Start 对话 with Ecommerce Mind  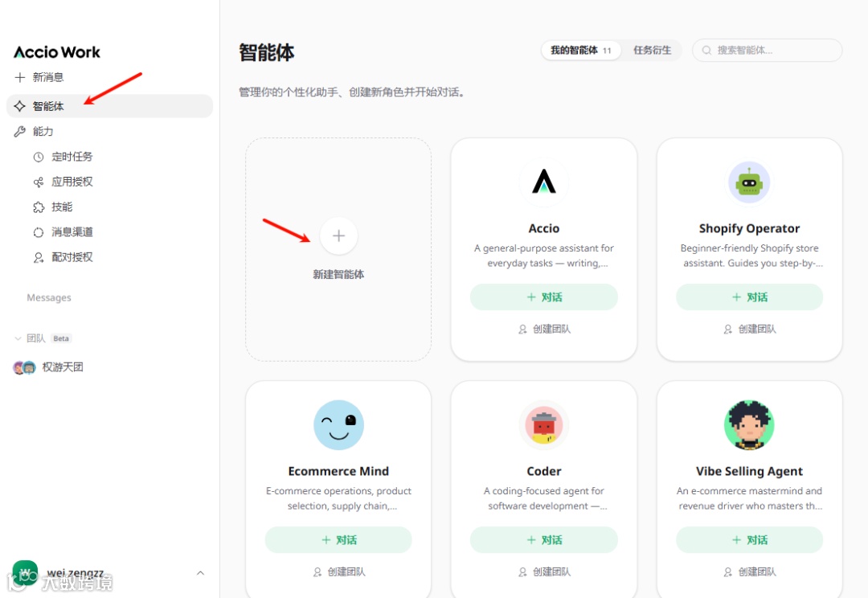tap(339, 540)
